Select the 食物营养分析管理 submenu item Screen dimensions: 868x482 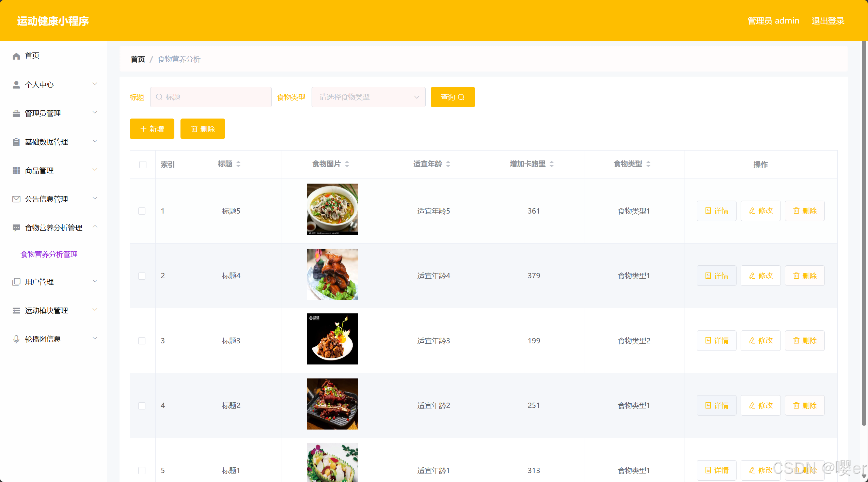pos(49,254)
